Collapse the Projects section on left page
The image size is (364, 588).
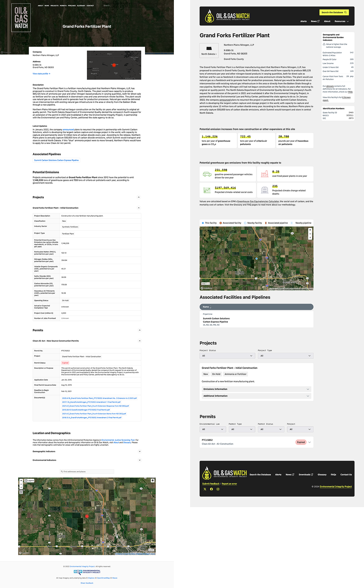pos(139,197)
